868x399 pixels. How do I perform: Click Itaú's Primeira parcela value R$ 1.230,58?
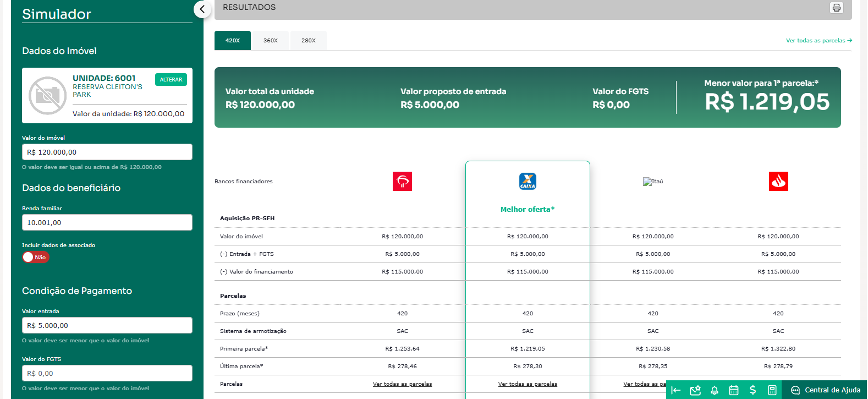pyautogui.click(x=653, y=349)
